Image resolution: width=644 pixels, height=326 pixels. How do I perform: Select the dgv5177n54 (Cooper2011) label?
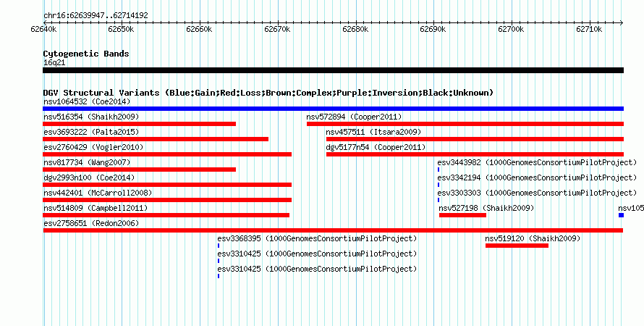[x=376, y=147]
